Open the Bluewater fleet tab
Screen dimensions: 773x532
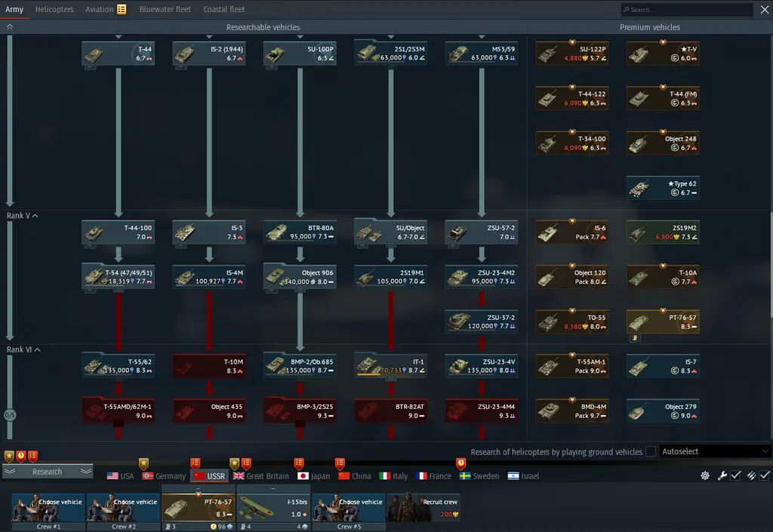pos(165,10)
